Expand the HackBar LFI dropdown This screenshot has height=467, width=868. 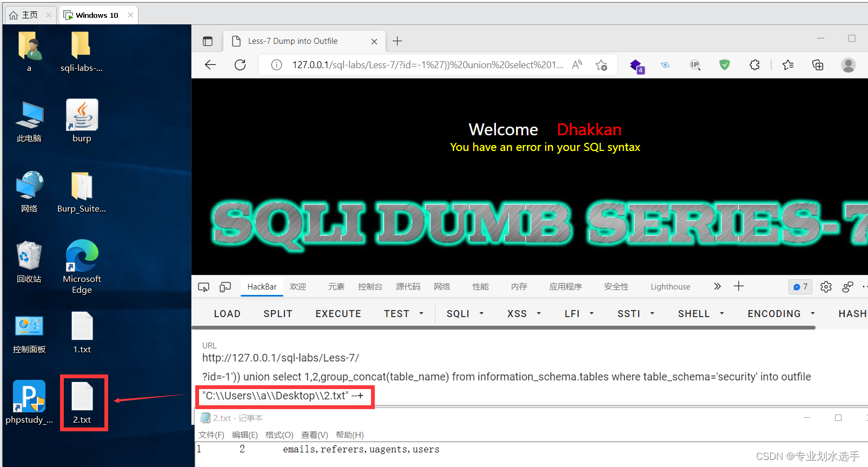[x=579, y=314]
